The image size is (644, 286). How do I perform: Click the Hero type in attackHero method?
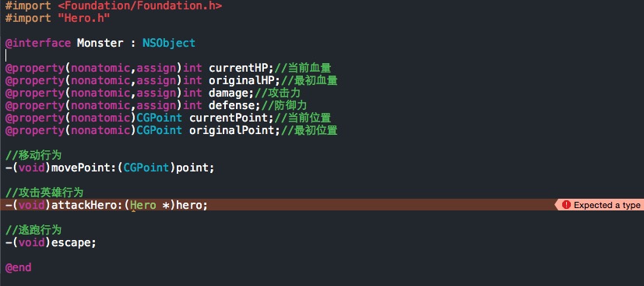[x=143, y=205]
